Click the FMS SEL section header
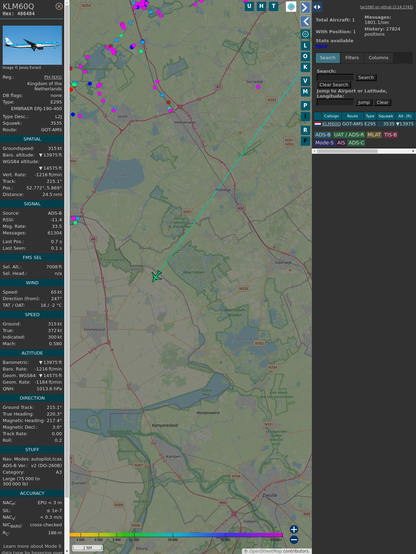The height and width of the screenshot is (554, 416). [32, 258]
